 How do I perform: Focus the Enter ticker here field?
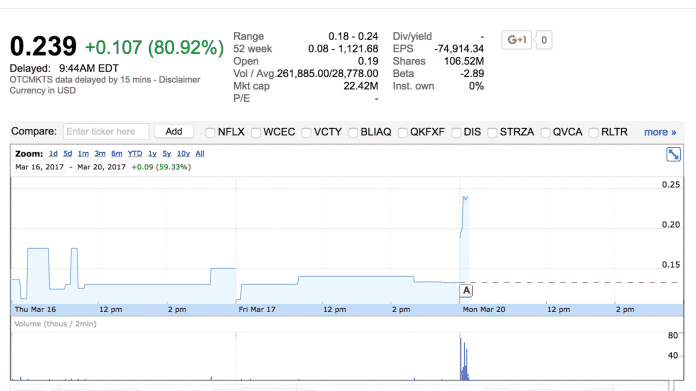106,131
